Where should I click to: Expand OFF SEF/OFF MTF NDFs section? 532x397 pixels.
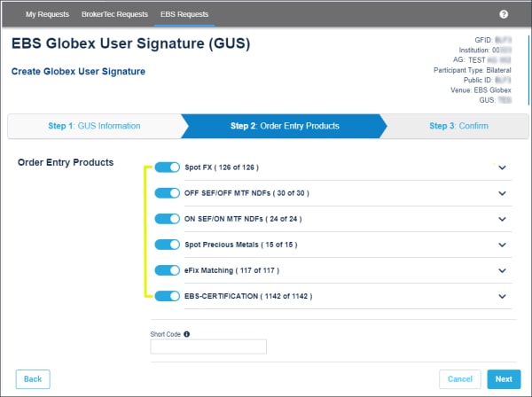[502, 193]
